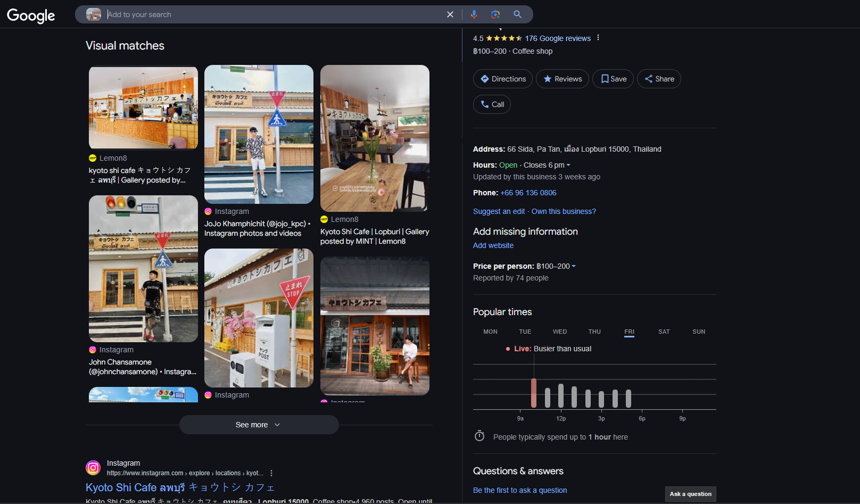The height and width of the screenshot is (504, 860).
Task: Open the 176 Google reviews link
Action: pyautogui.click(x=558, y=38)
